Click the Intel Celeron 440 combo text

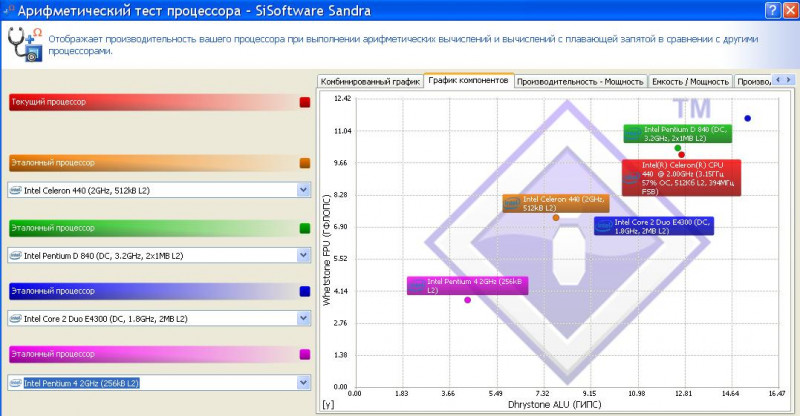pyautogui.click(x=87, y=190)
